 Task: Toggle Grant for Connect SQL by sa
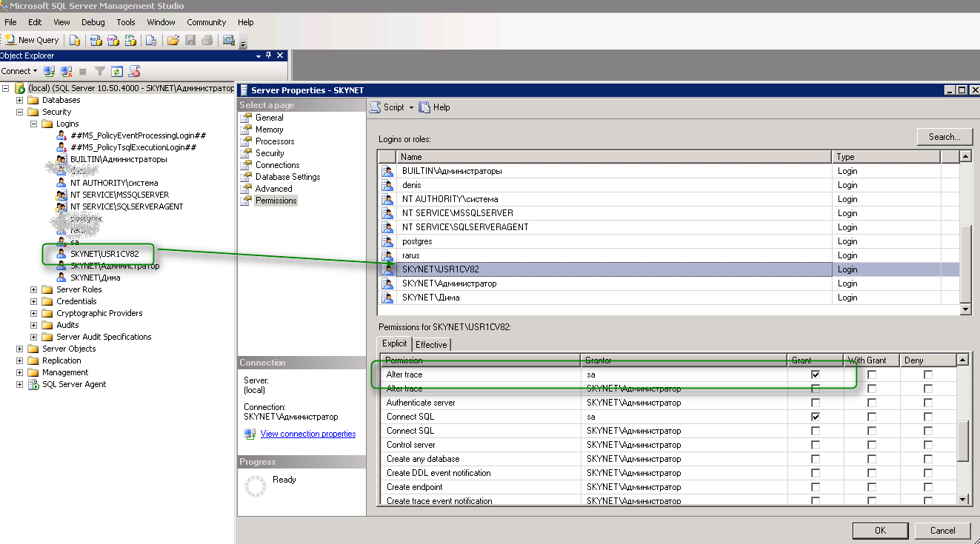coord(816,417)
